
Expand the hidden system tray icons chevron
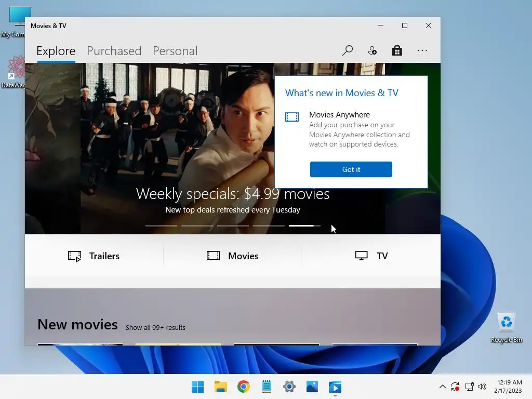click(x=443, y=387)
